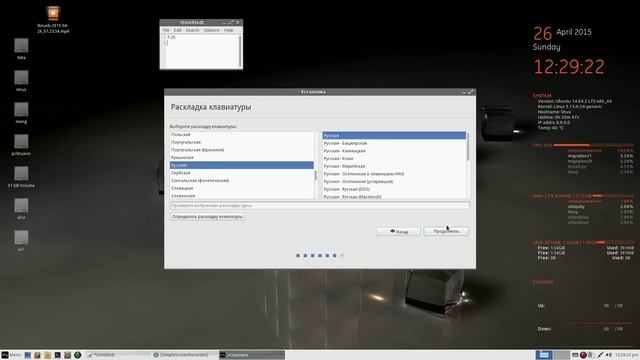Switch to the Untitled editor in taskbar
640x360 pixels.
click(118, 355)
